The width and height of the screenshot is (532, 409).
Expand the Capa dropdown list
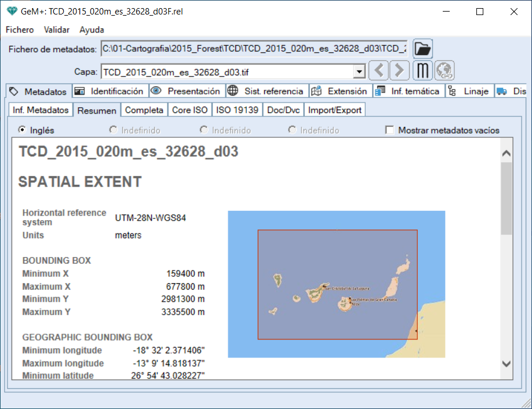pyautogui.click(x=359, y=72)
